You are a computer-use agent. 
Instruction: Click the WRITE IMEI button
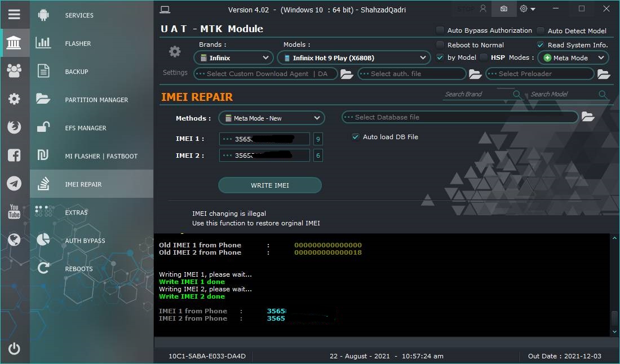(270, 185)
